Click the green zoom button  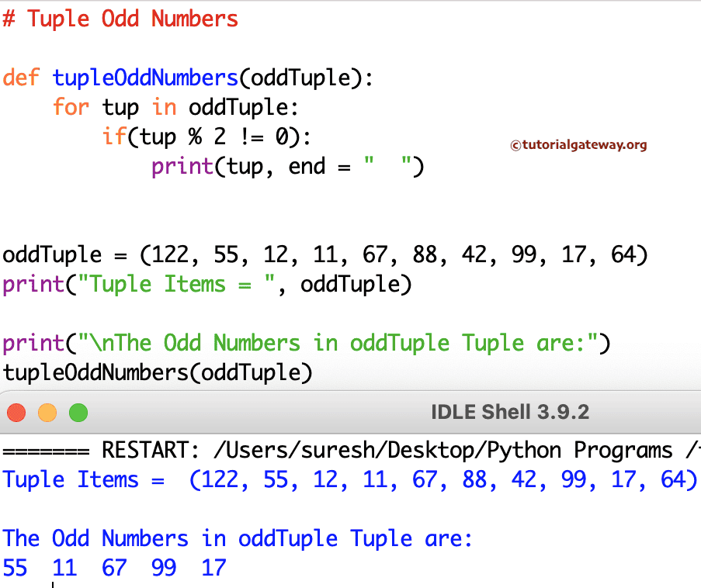pos(78,412)
